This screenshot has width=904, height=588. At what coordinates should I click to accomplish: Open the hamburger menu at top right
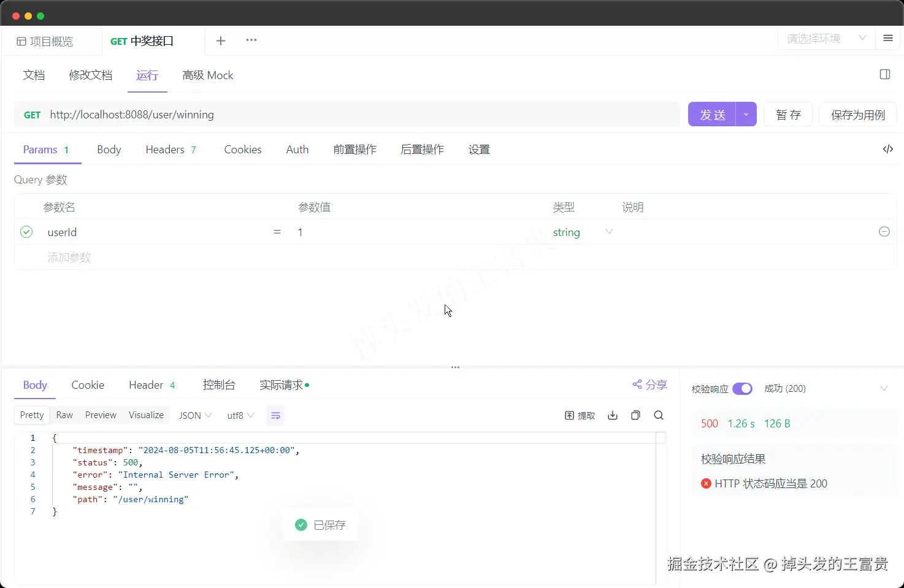pos(887,38)
